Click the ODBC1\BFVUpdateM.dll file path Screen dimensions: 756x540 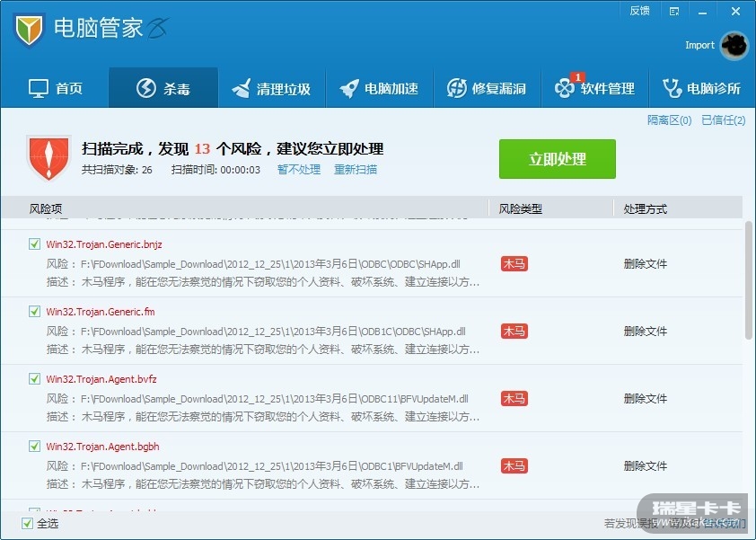point(271,466)
